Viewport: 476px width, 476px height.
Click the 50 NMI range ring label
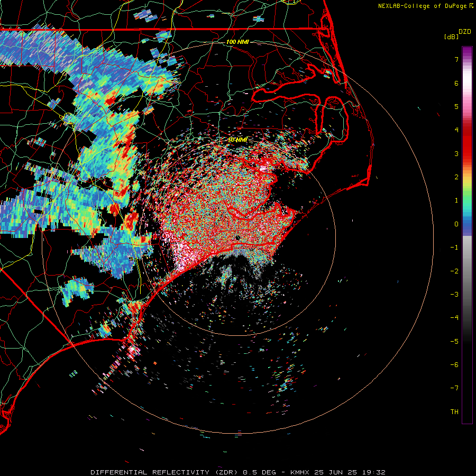(237, 140)
